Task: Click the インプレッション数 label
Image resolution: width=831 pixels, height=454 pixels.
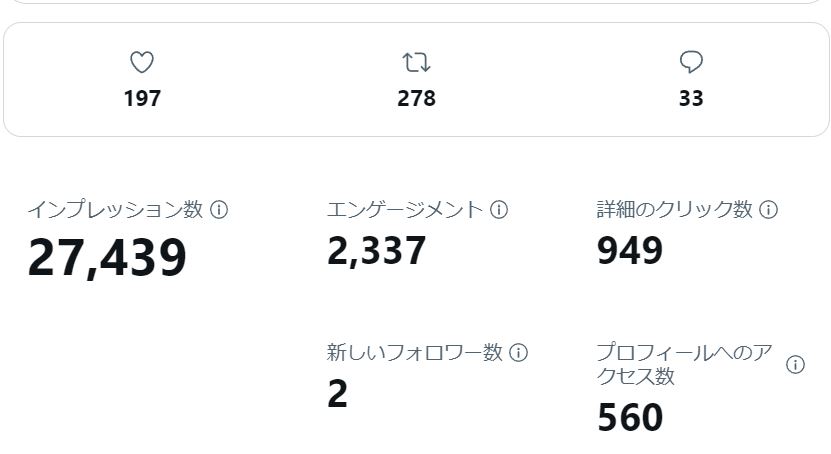Action: [115, 210]
